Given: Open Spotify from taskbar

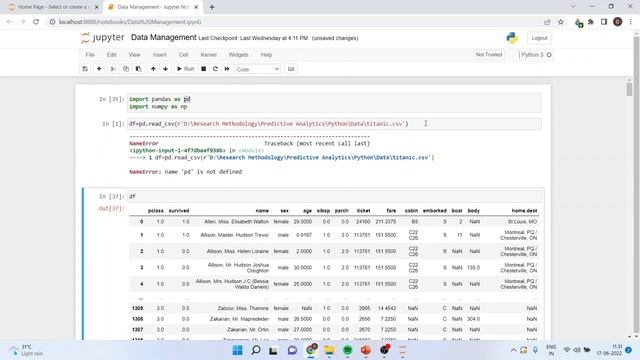Looking at the screenshot, I should point(347,350).
